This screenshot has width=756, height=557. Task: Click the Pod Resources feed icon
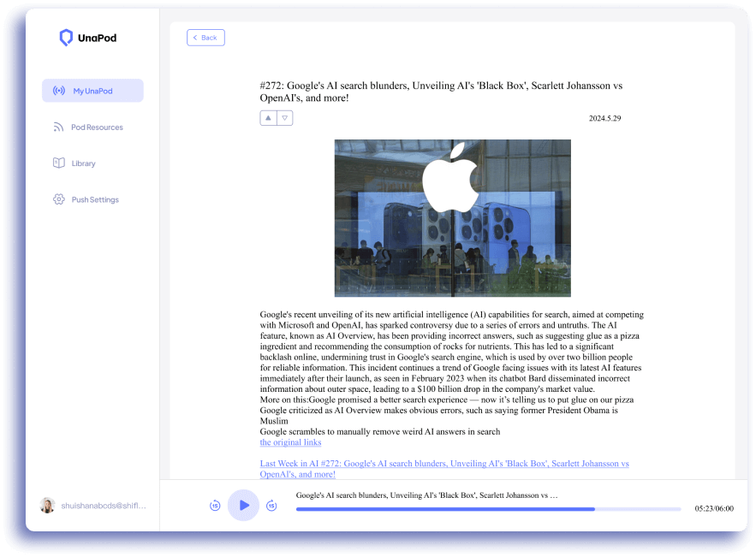coord(58,127)
